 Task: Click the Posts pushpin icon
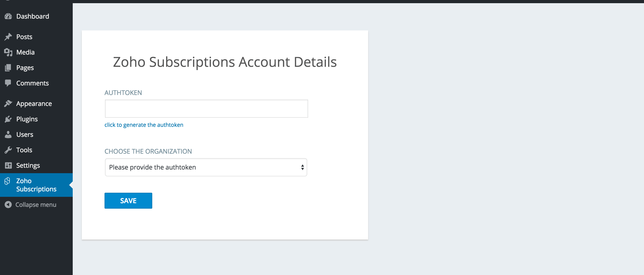point(8,37)
